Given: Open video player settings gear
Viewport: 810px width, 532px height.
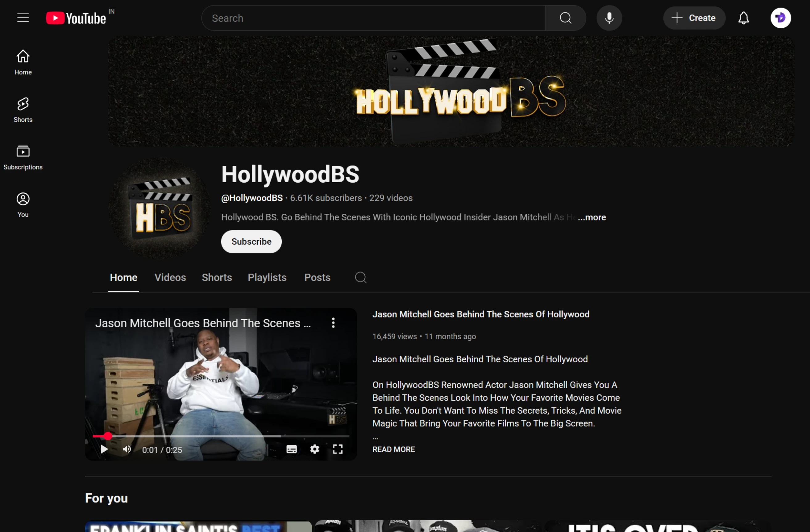Looking at the screenshot, I should [x=315, y=449].
